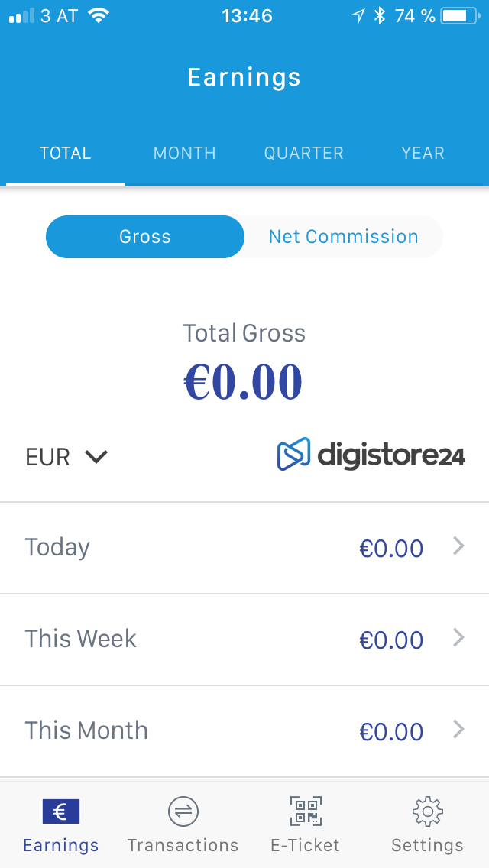Open the EUR currency dropdown
489x868 pixels.
click(x=67, y=457)
